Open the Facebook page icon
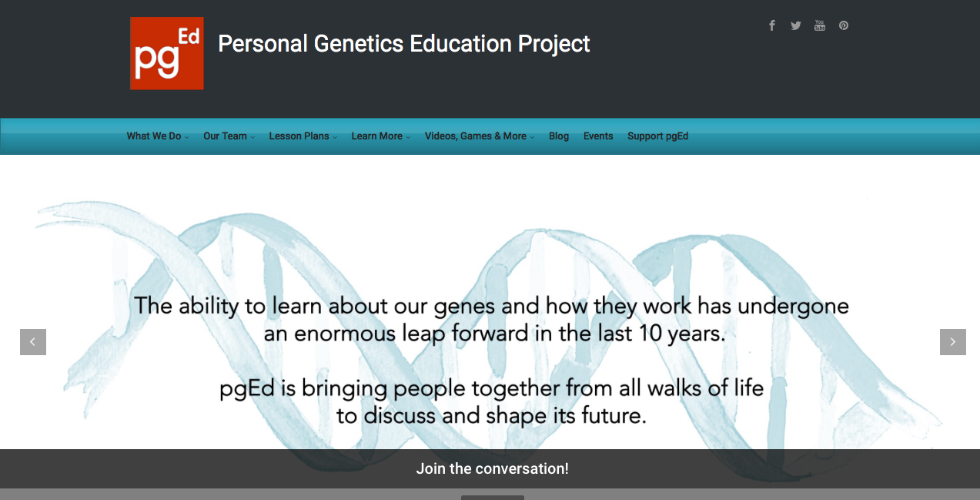The width and height of the screenshot is (980, 500). pos(772,25)
